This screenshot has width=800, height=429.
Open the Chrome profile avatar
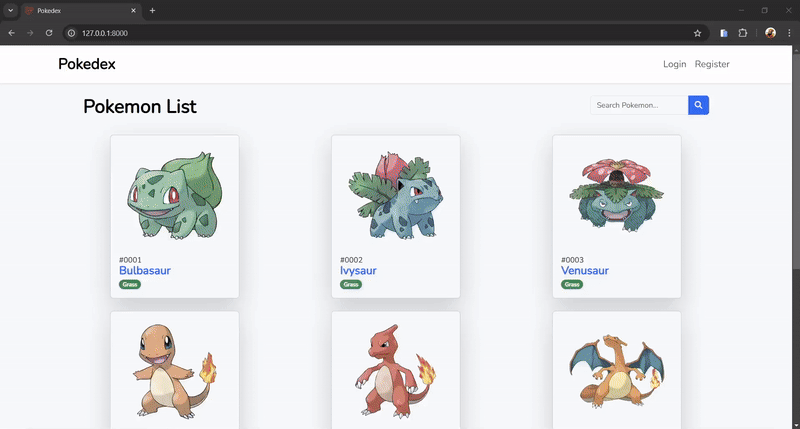[x=770, y=33]
